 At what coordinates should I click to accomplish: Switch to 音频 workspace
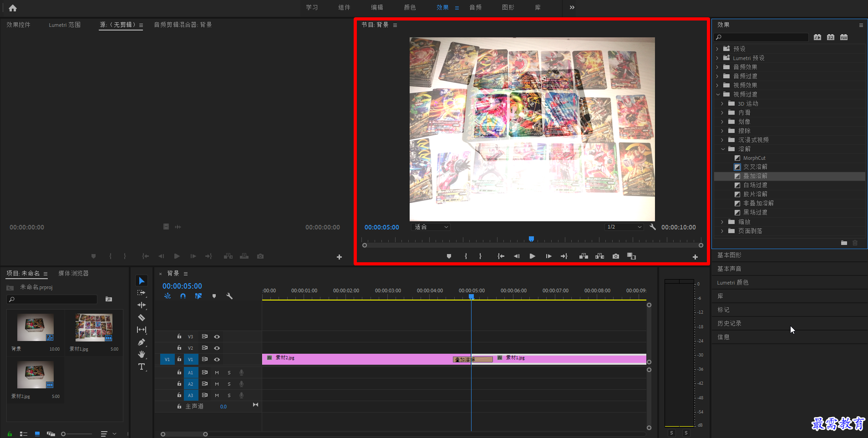[475, 7]
